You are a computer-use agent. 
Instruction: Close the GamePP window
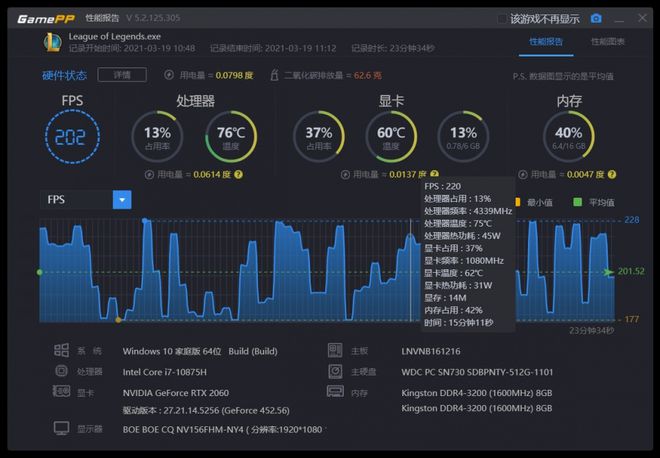pos(642,18)
